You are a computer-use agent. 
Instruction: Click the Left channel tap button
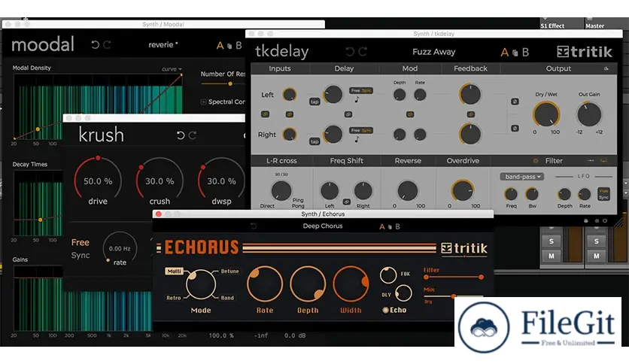point(314,102)
